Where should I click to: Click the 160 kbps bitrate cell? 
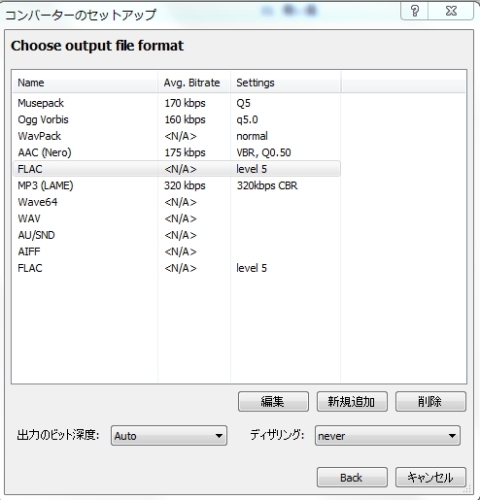(x=185, y=119)
